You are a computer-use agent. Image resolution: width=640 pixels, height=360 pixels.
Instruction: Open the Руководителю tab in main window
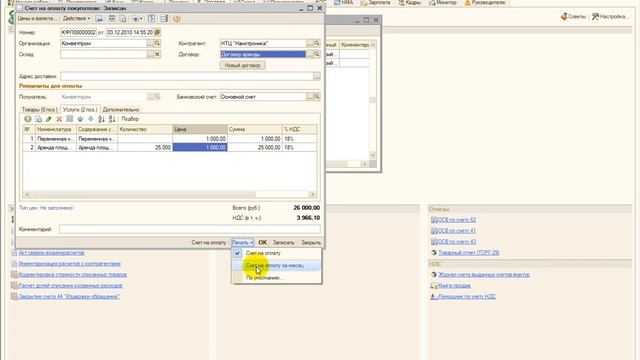485,3
